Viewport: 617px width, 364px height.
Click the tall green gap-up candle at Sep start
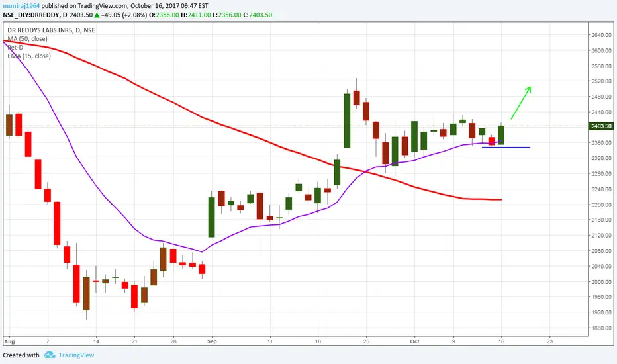point(211,217)
